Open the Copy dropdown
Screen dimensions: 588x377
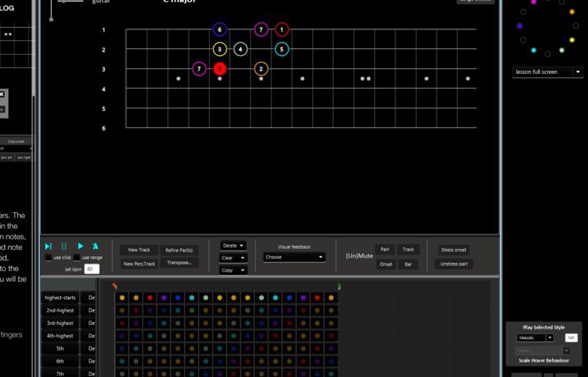233,270
